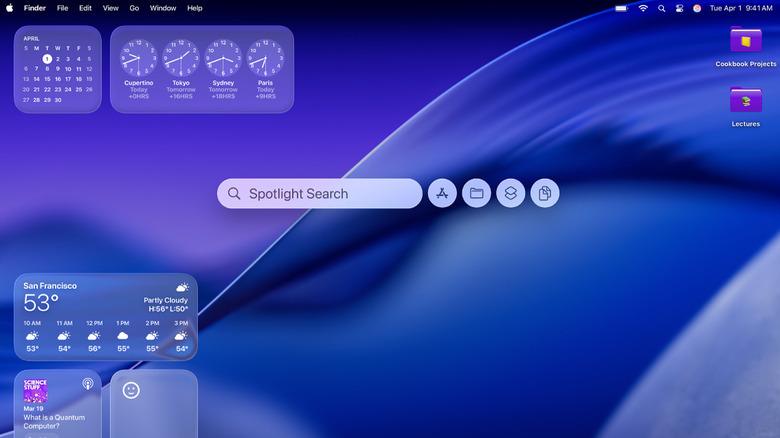Click the magnifier icon inside Spotlight field
The image size is (780, 438).
point(234,193)
